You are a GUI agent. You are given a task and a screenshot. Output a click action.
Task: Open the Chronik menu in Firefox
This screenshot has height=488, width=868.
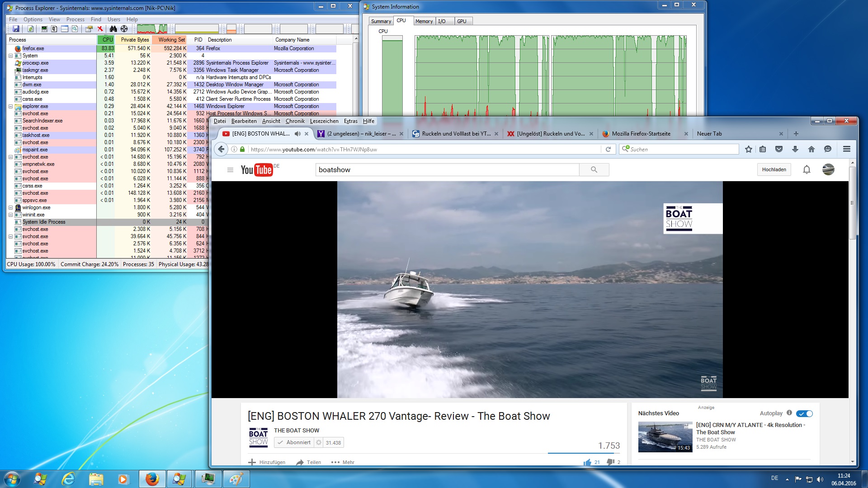pyautogui.click(x=295, y=121)
